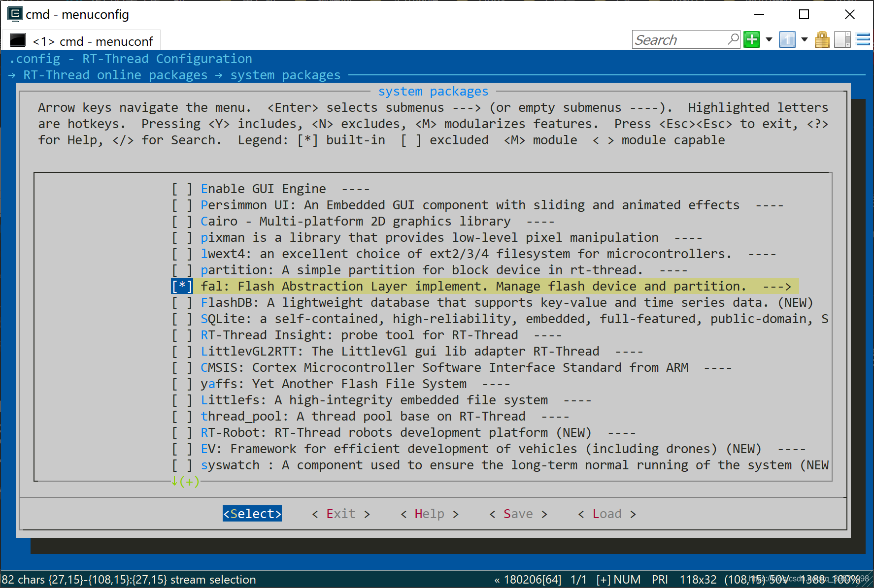
Task: Toggle checkbox for RT-Thread Insight
Action: pos(182,335)
